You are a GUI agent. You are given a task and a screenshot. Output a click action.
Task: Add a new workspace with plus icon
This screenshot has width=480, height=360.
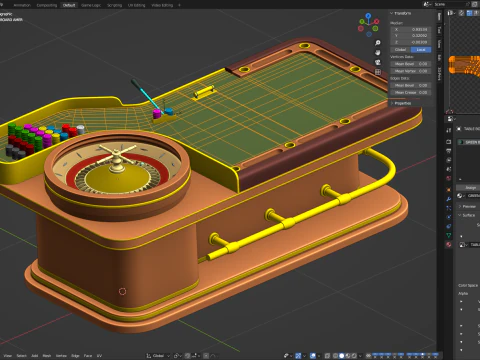[x=179, y=5]
